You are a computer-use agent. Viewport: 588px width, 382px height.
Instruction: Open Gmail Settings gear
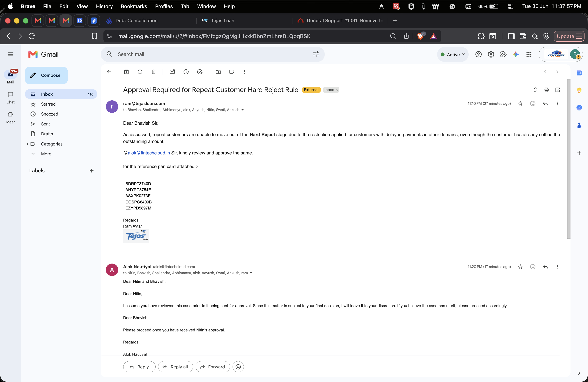pos(491,54)
